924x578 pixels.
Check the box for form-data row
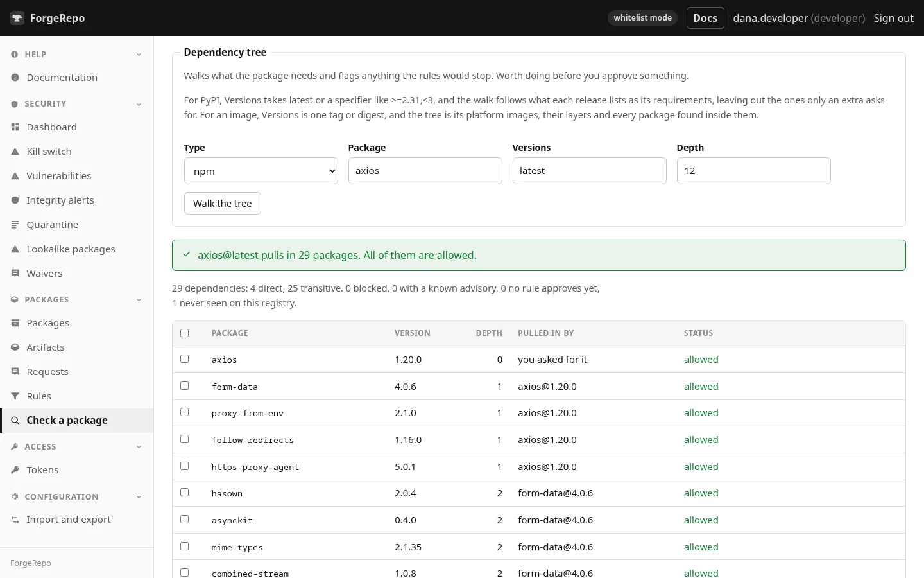pyautogui.click(x=185, y=386)
